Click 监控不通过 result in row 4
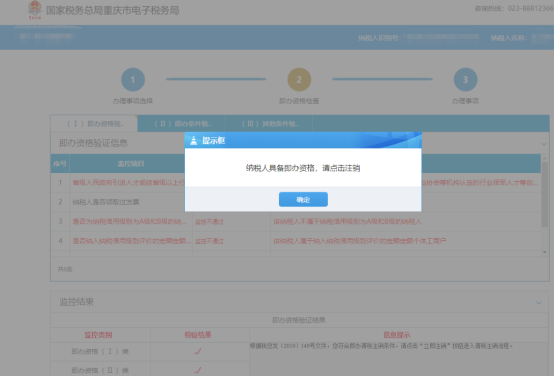The image size is (554, 377). 209,241
